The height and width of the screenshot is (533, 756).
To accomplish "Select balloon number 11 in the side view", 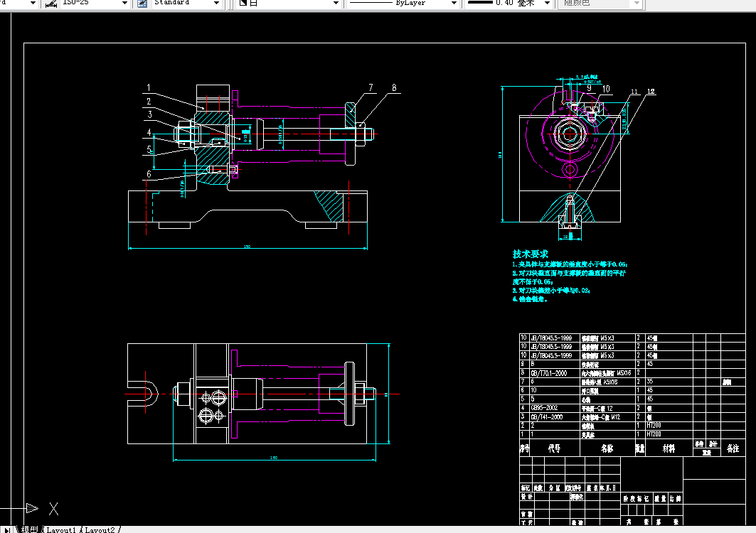I will click(x=634, y=91).
